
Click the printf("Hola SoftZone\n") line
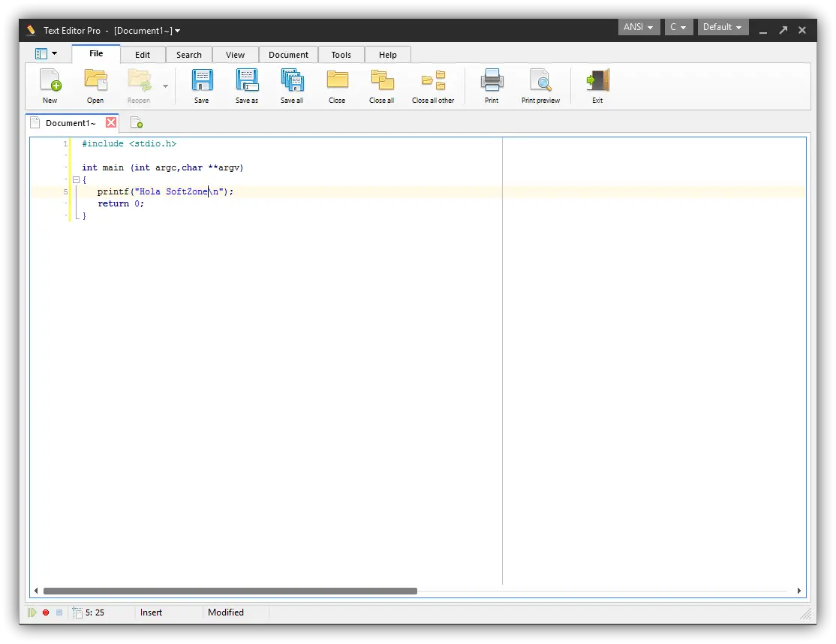click(x=165, y=191)
